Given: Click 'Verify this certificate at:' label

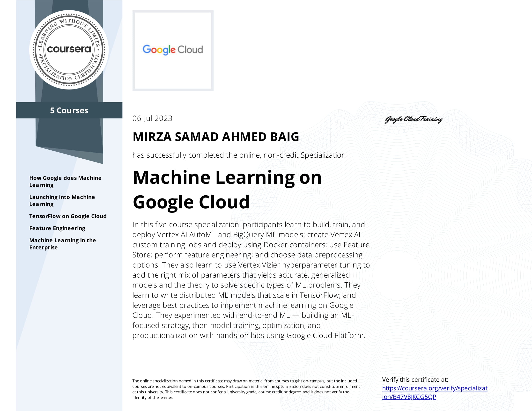Looking at the screenshot, I should point(415,380).
